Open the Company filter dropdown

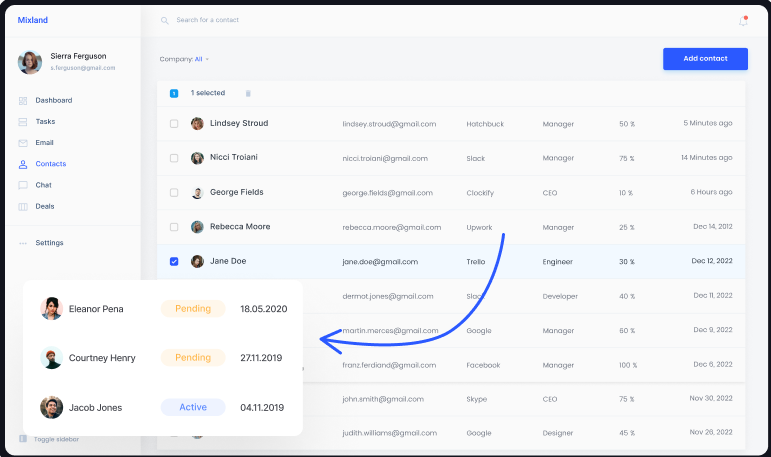click(185, 59)
